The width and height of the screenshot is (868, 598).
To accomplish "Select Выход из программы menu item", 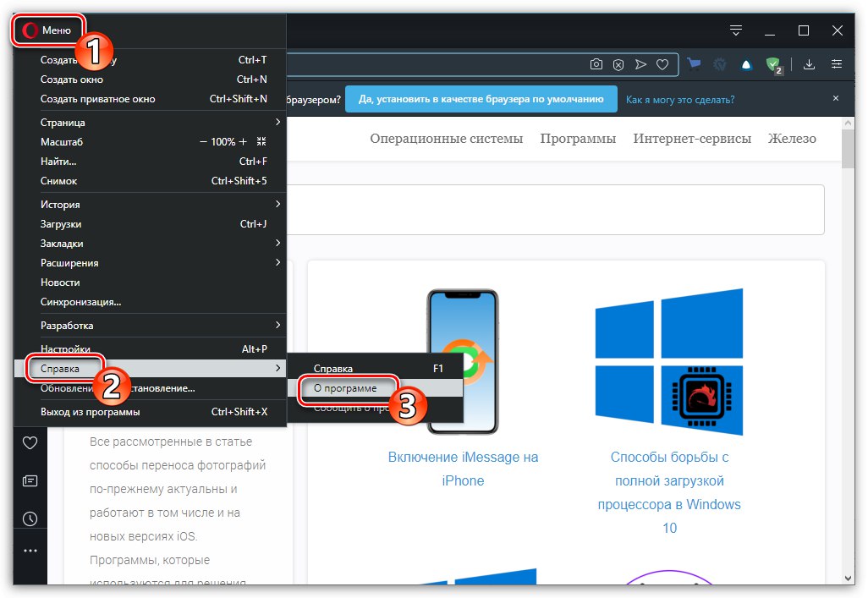I will pyautogui.click(x=150, y=411).
